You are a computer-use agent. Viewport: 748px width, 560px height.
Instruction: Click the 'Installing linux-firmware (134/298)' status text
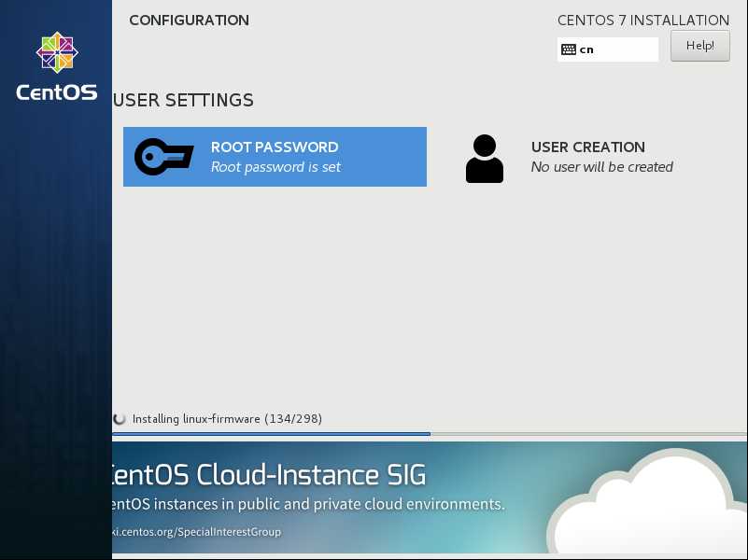(227, 419)
